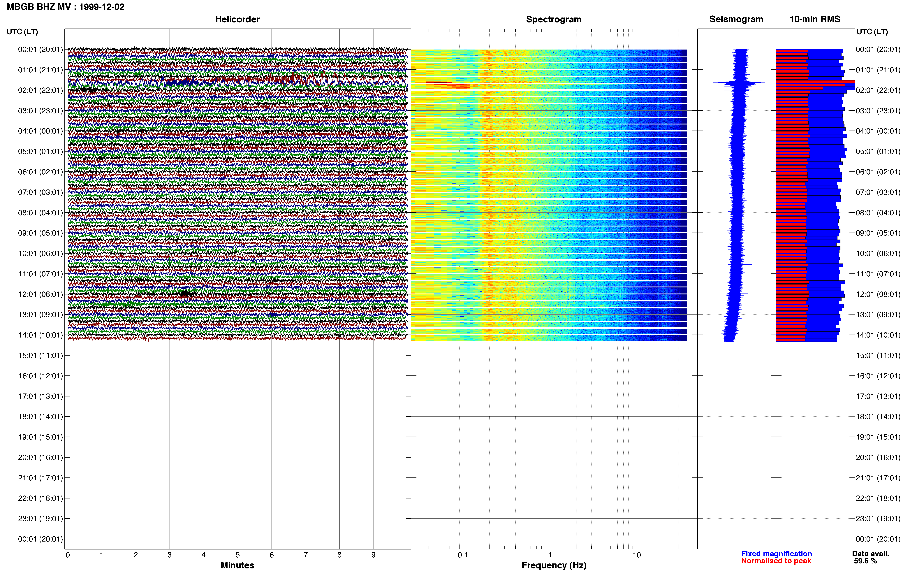Viewport: 924px width, 578px height.
Task: Click the right-axis time label '16:01 (12:01)'
Action: 878,376
